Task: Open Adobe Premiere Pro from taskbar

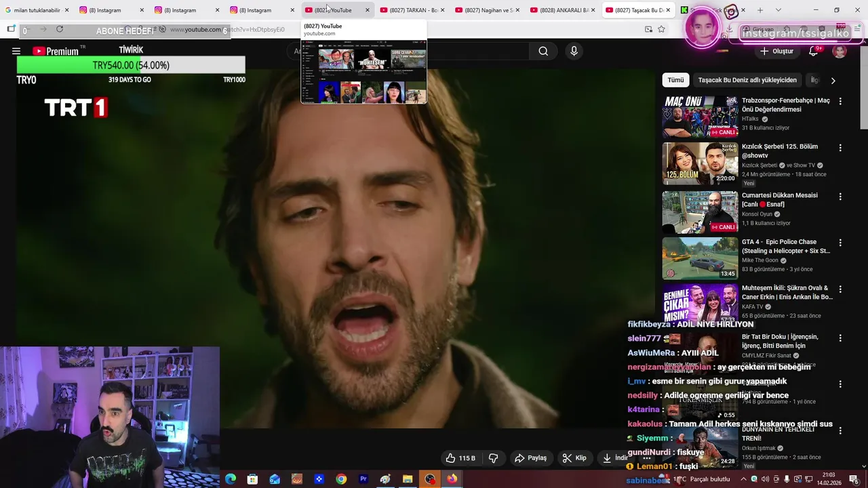Action: pos(363,479)
